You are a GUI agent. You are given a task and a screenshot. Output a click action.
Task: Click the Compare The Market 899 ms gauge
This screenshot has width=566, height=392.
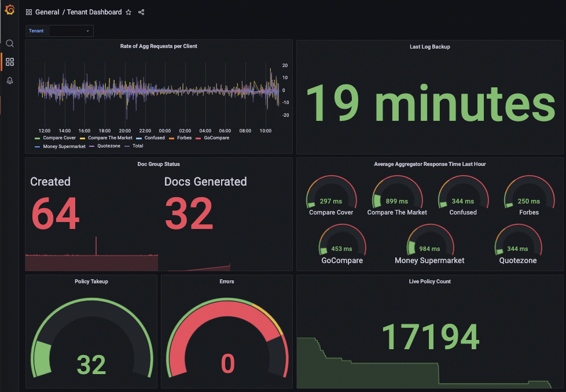click(397, 193)
